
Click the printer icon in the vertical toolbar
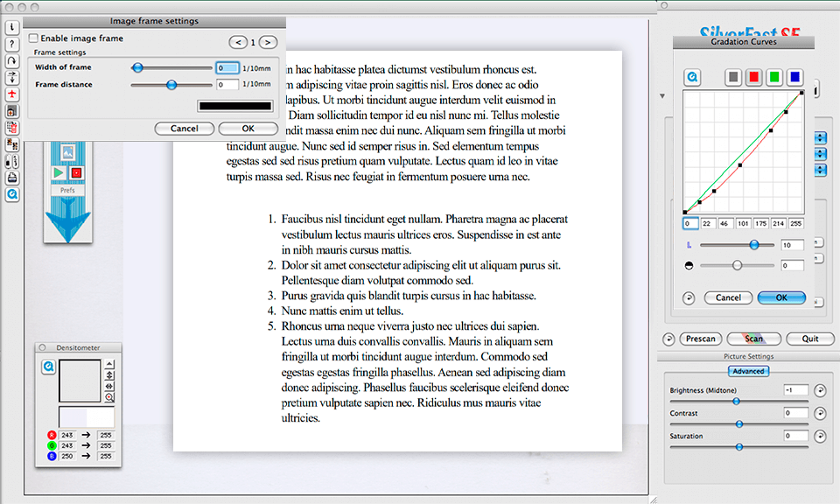(11, 177)
